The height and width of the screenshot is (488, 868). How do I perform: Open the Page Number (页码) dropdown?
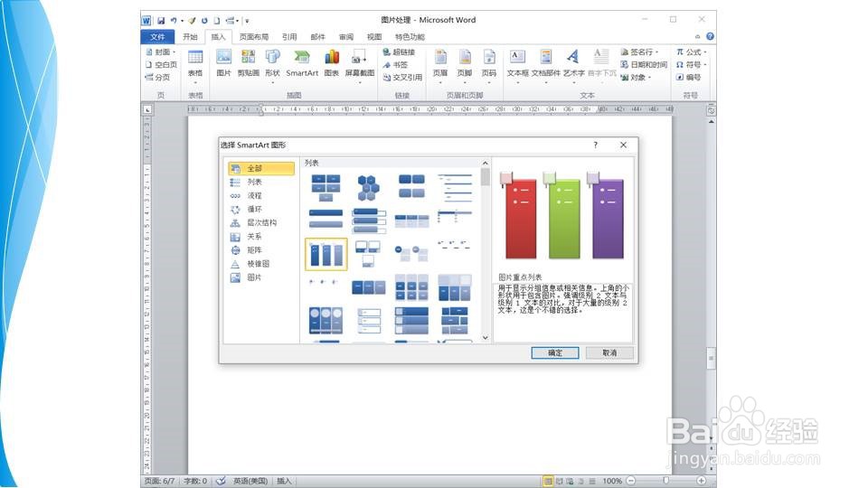(x=489, y=65)
